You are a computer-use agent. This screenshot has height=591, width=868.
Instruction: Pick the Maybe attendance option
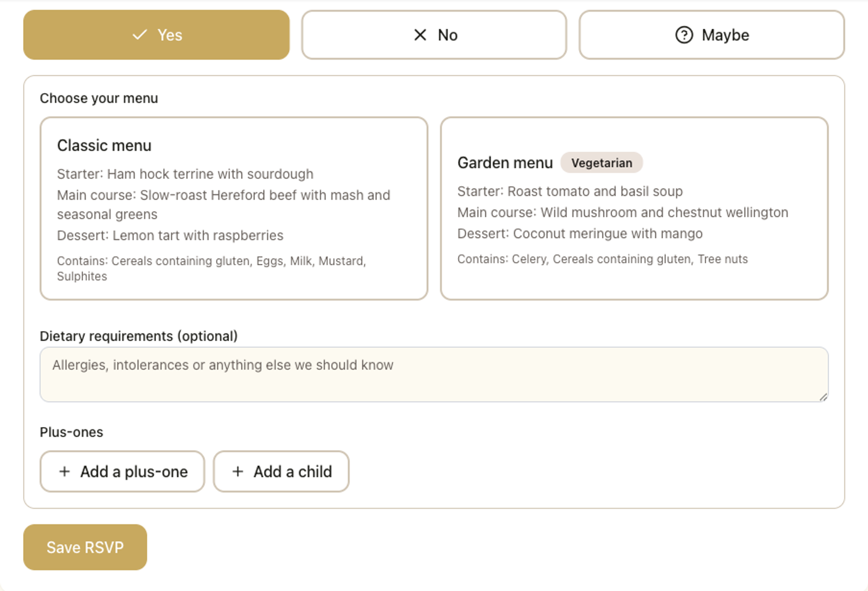[x=712, y=35]
